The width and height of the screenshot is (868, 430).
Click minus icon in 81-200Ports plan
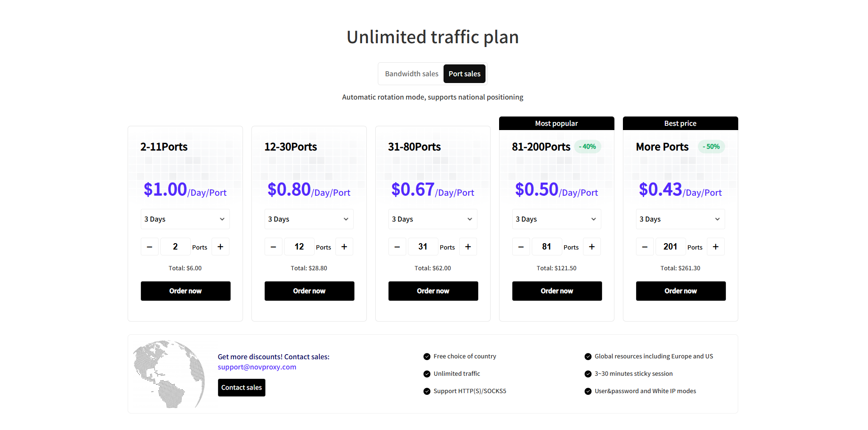point(521,247)
